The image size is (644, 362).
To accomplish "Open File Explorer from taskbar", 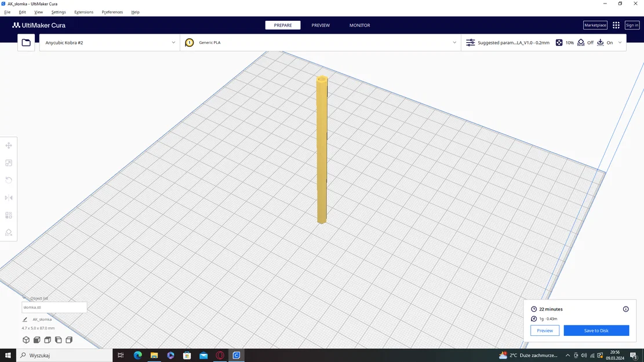I will pos(154,355).
